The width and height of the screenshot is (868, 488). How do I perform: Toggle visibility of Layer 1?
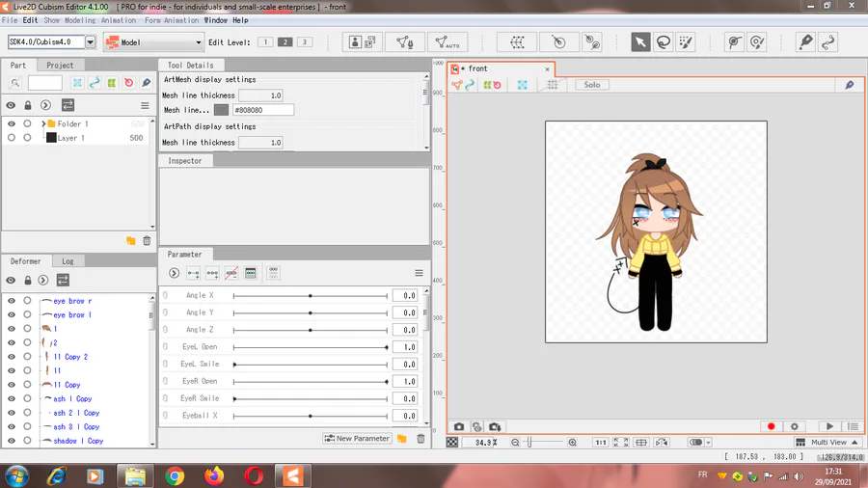11,138
